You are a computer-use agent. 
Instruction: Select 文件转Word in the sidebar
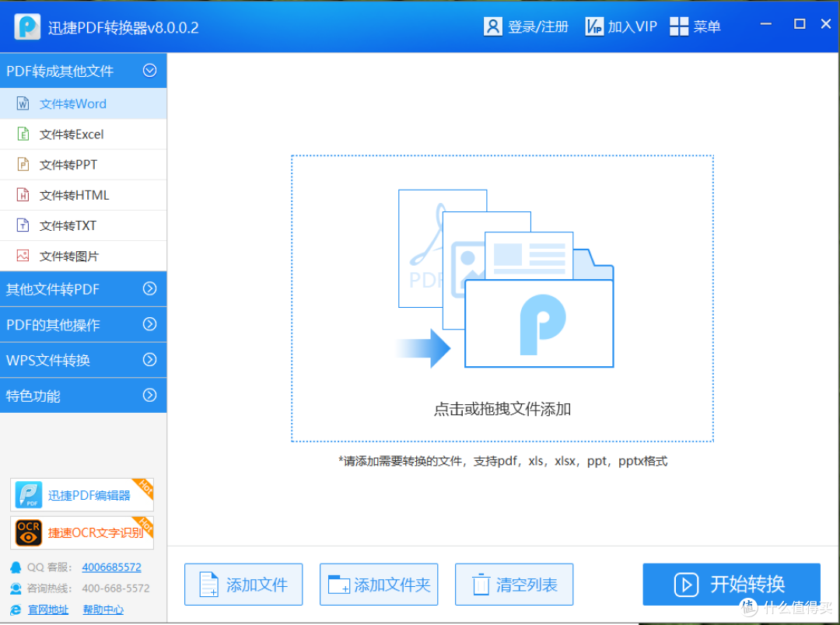[x=83, y=103]
